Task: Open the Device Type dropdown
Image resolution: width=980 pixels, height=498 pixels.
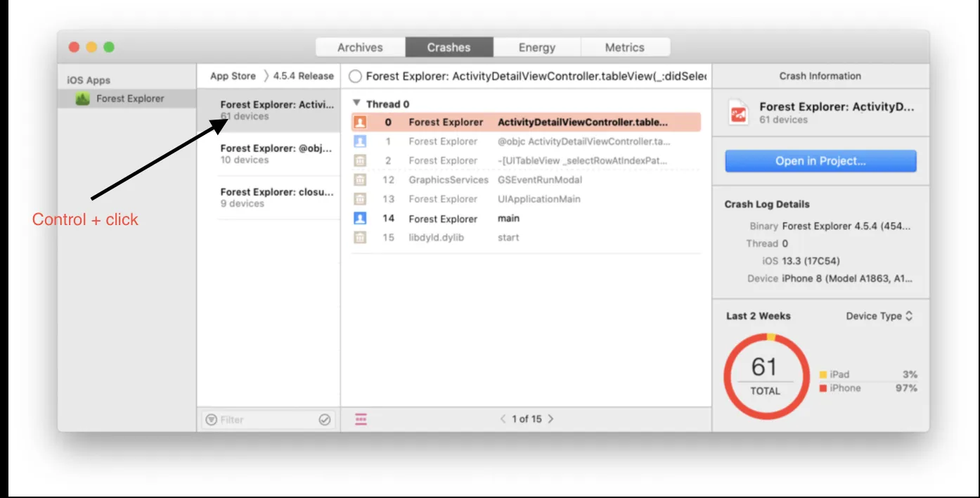Action: 879,316
